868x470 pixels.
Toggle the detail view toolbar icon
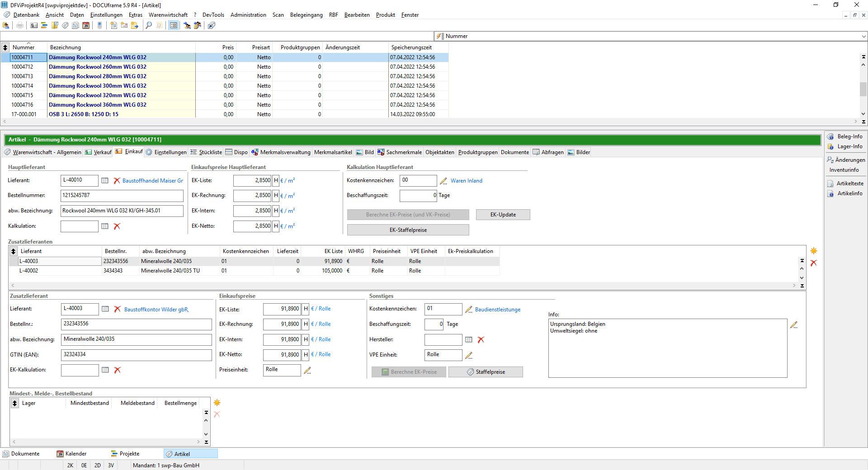pyautogui.click(x=173, y=26)
